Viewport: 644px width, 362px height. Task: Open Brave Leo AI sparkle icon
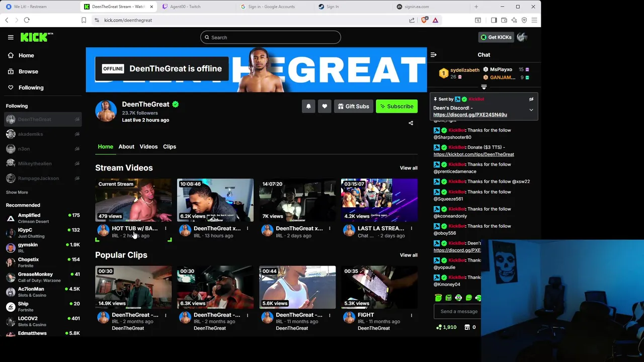tap(514, 20)
